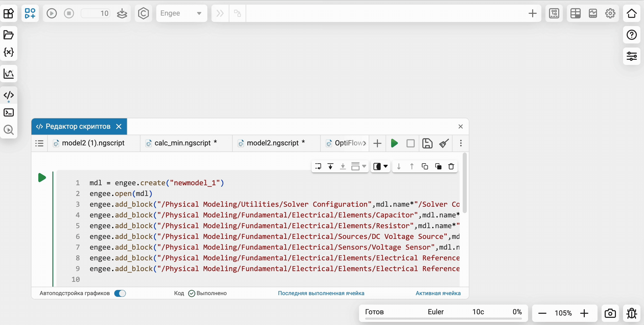Viewport: 644px width, 325px height.
Task: Clear outputs with the broom icon
Action: (444, 143)
